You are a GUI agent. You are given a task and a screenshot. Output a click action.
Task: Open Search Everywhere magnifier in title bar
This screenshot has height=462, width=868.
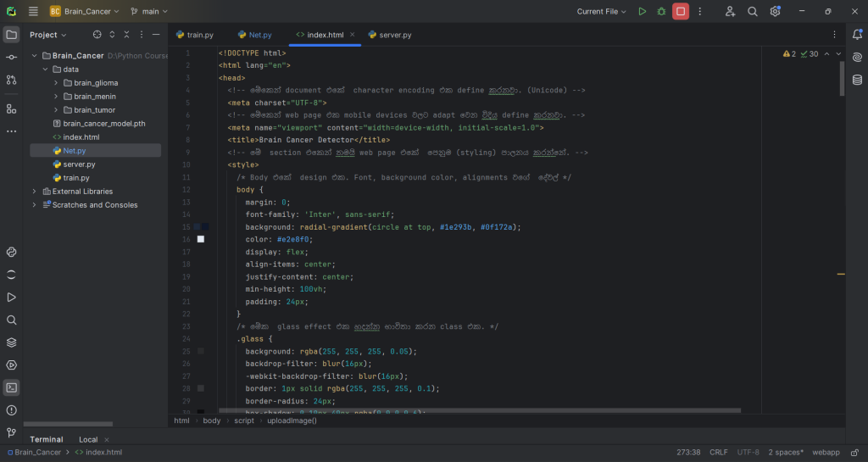click(753, 11)
